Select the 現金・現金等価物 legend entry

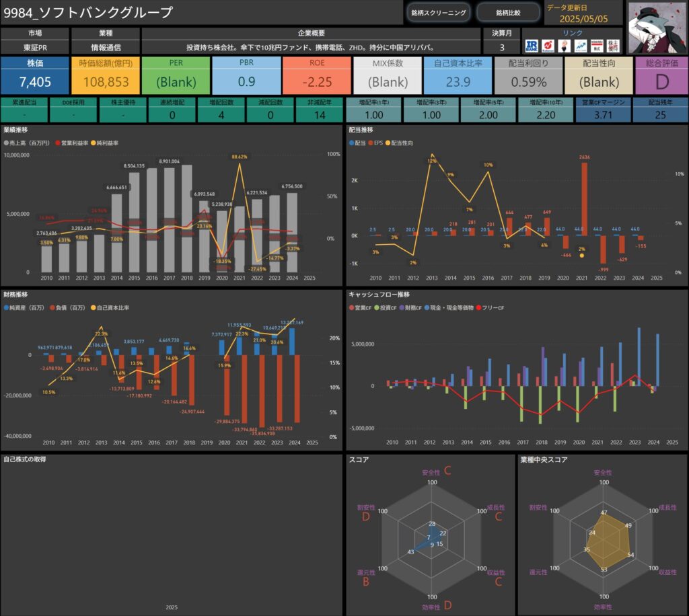[x=449, y=308]
